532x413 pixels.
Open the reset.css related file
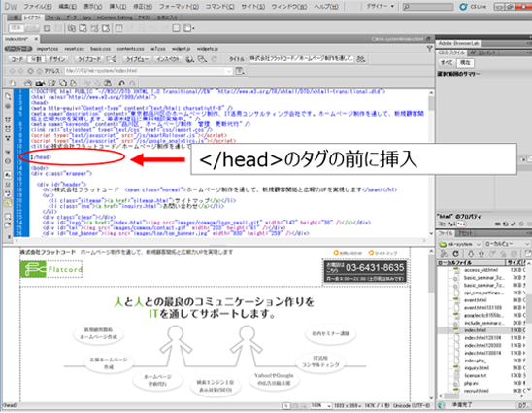74,49
